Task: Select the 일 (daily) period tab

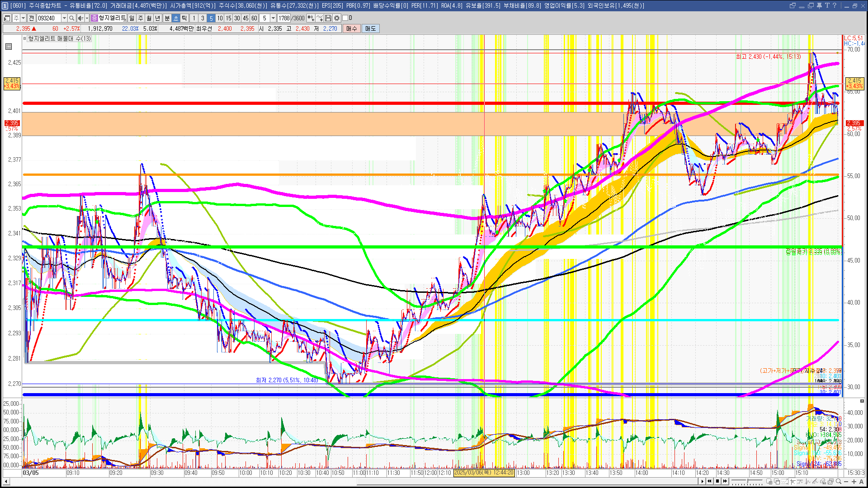Action: coord(132,18)
